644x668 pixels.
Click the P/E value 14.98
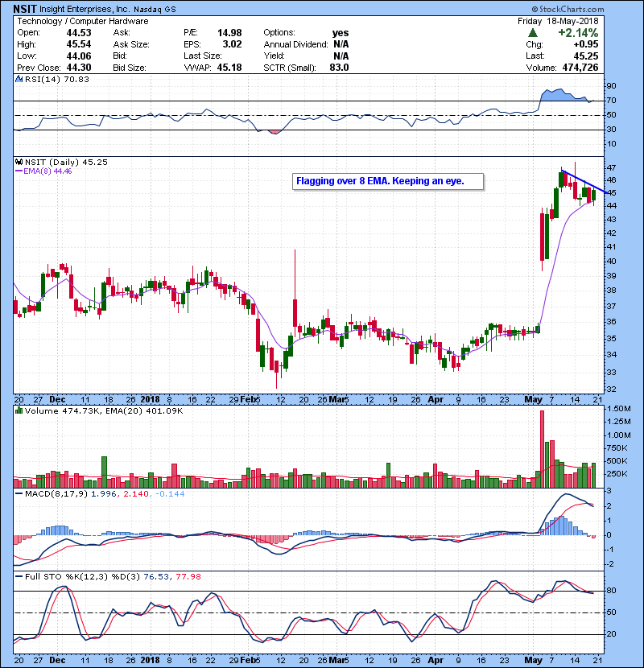click(x=229, y=33)
